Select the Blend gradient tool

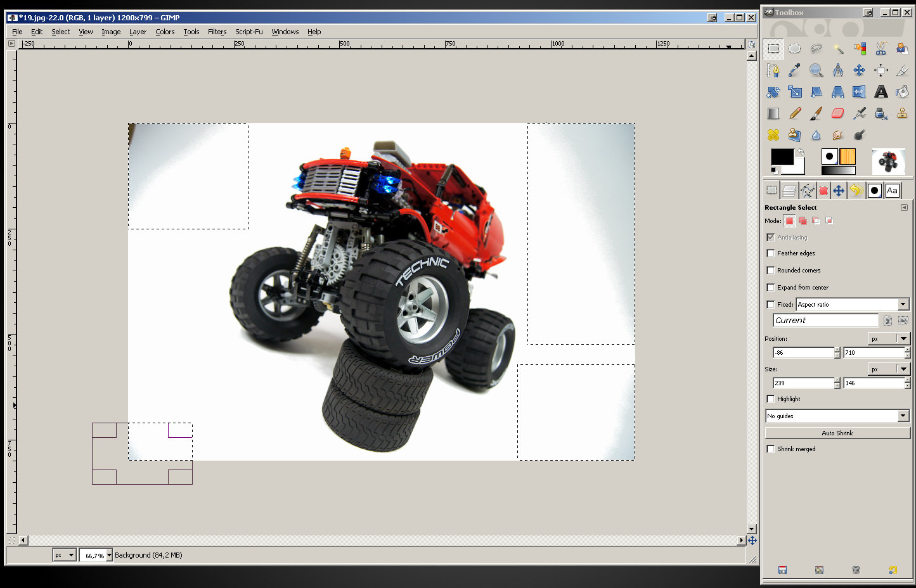[773, 113]
